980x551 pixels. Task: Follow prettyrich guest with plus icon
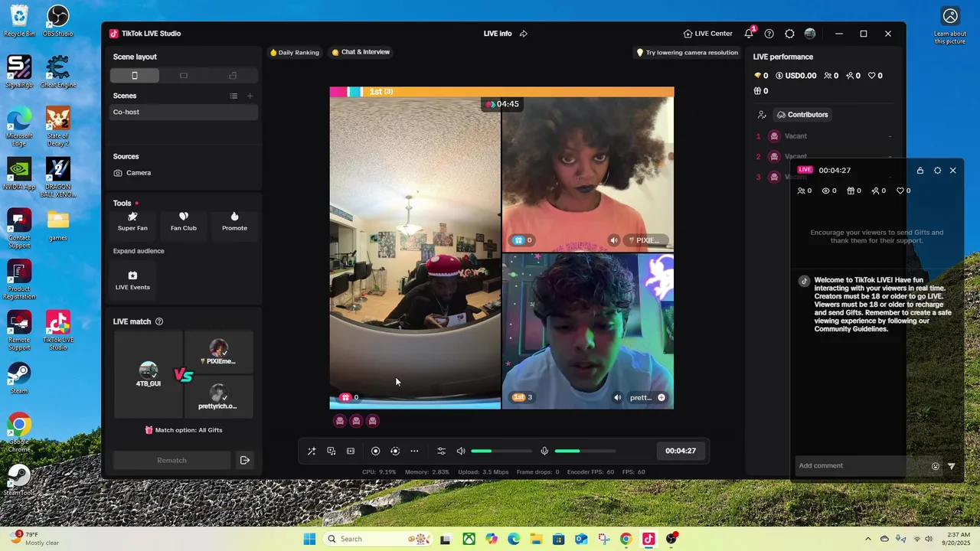coord(661,398)
